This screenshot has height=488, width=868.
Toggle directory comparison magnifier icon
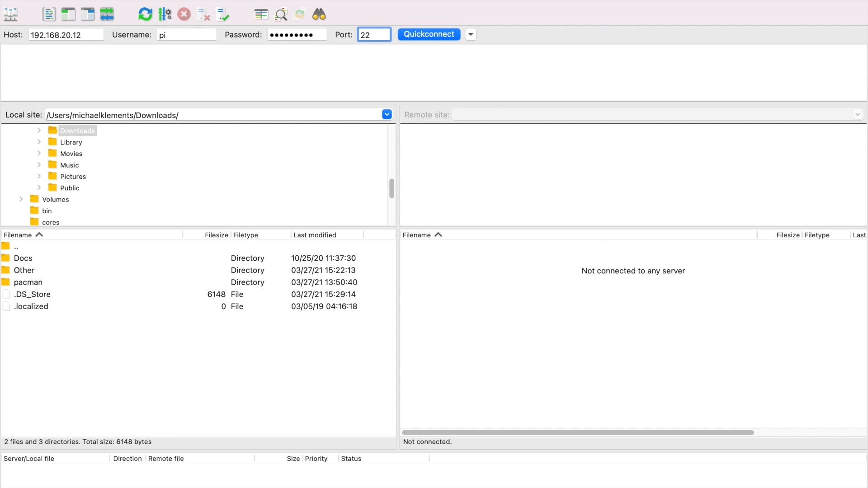click(281, 14)
